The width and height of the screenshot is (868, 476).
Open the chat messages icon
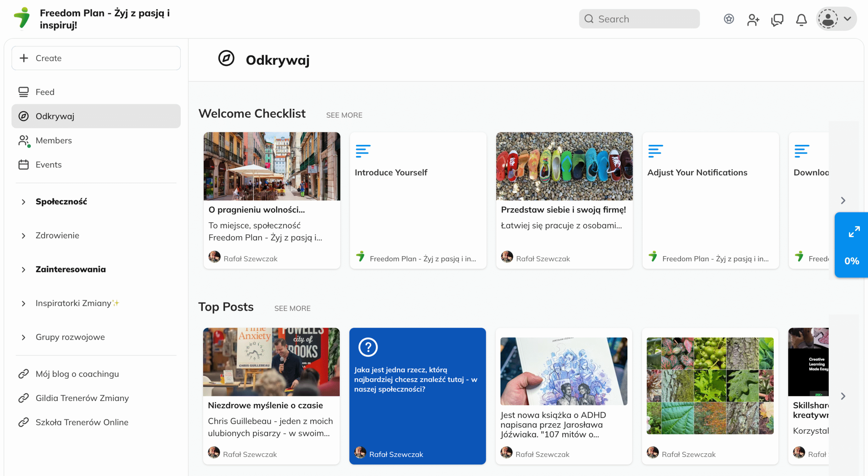coord(777,19)
